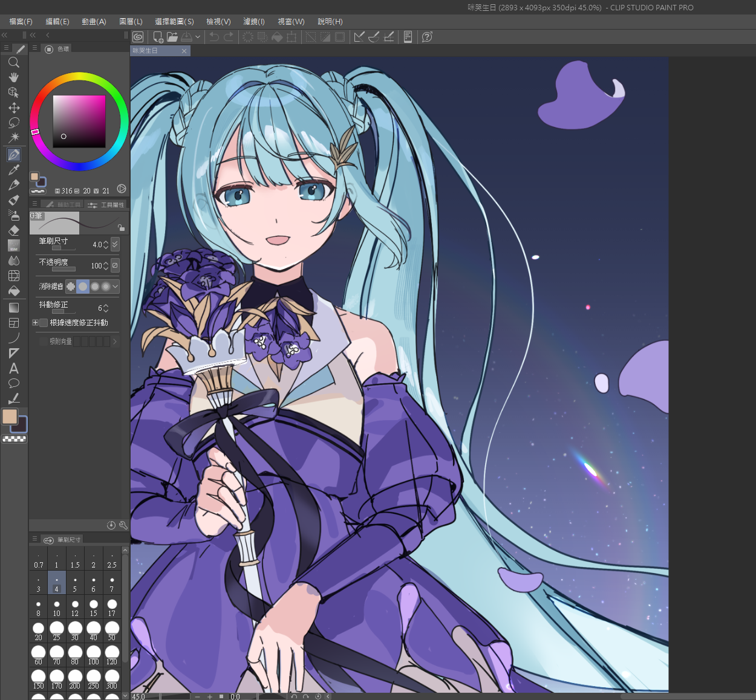Open the help question mark icon
This screenshot has height=700, width=756.
(x=427, y=37)
